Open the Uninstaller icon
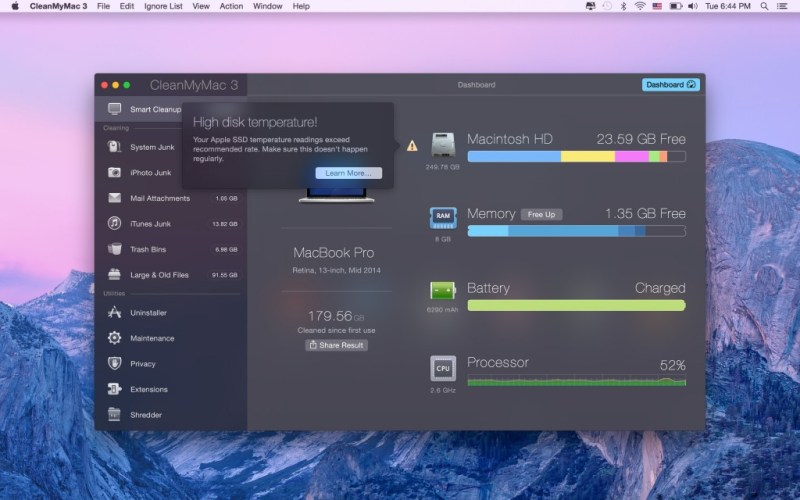Image resolution: width=800 pixels, height=500 pixels. point(114,312)
